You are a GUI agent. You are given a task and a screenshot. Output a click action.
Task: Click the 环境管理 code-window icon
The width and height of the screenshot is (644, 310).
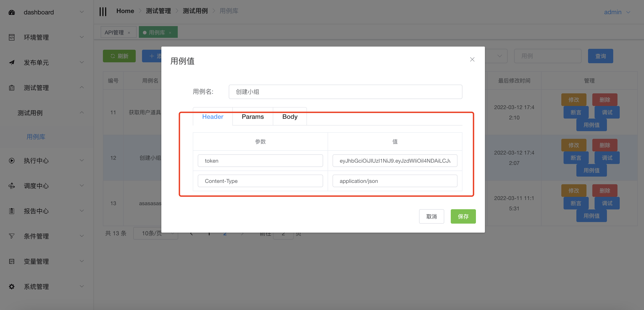12,38
